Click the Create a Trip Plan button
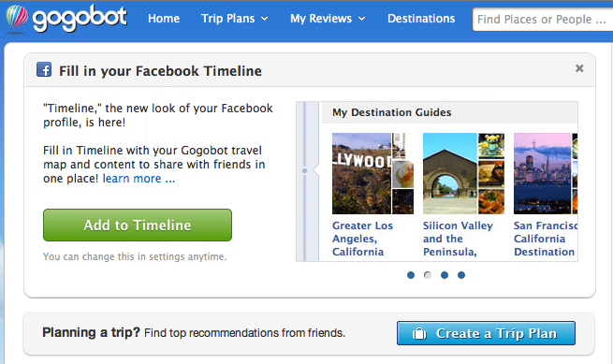This screenshot has height=364, width=613. (486, 333)
